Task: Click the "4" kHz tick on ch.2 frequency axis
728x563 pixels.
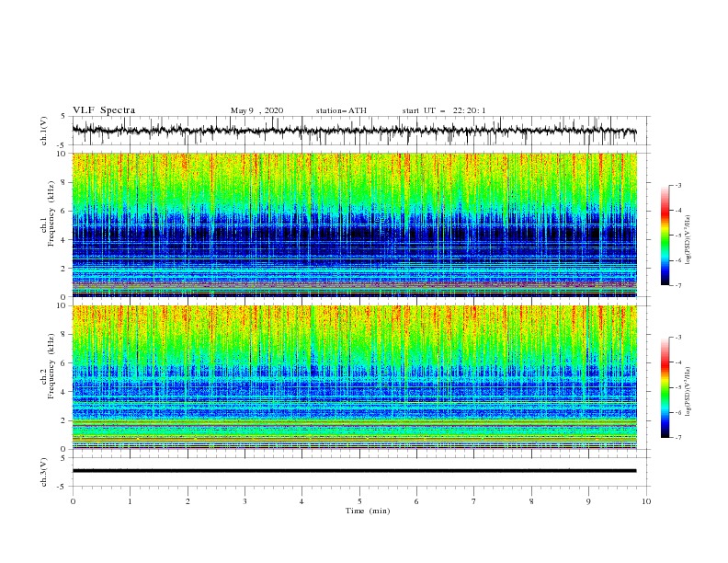Action: tap(63, 392)
